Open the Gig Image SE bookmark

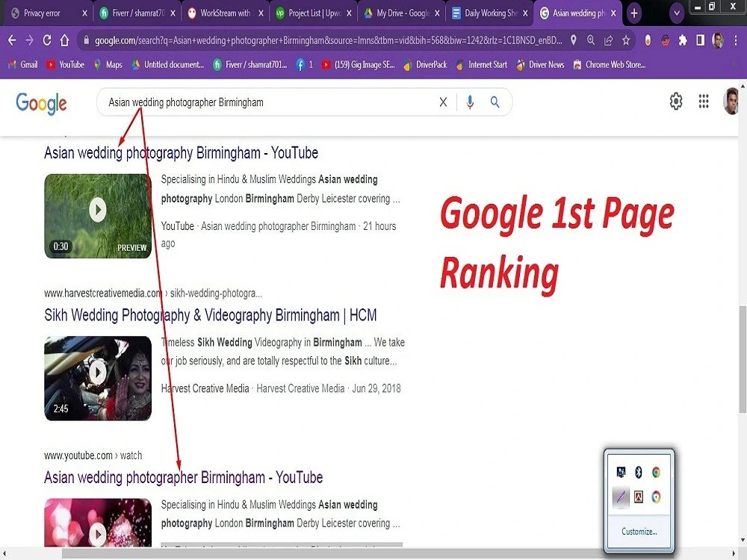point(359,65)
